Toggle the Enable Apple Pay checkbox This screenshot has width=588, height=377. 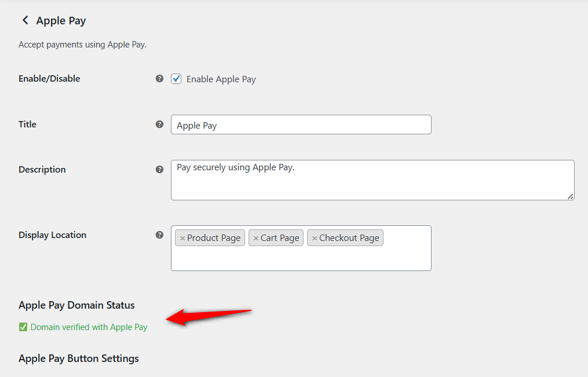click(176, 79)
